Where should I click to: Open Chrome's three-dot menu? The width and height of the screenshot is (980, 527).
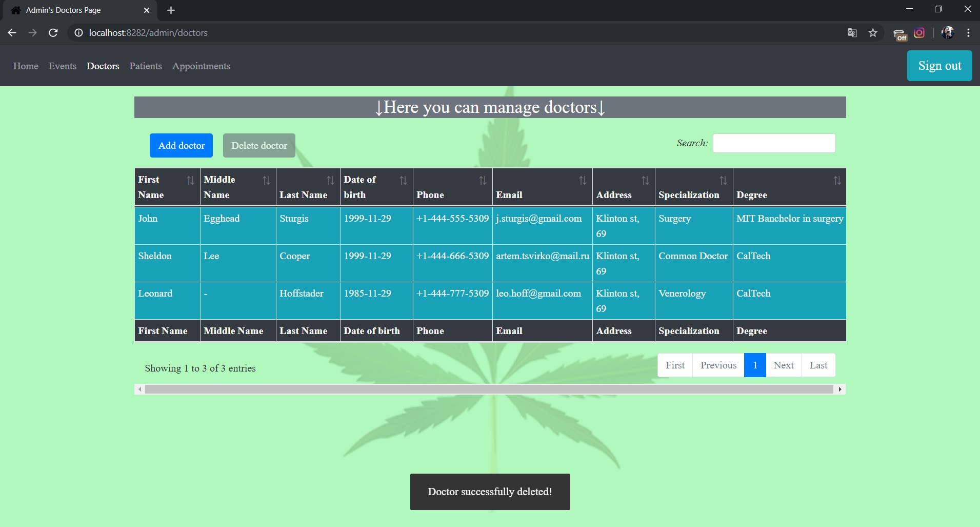point(968,33)
